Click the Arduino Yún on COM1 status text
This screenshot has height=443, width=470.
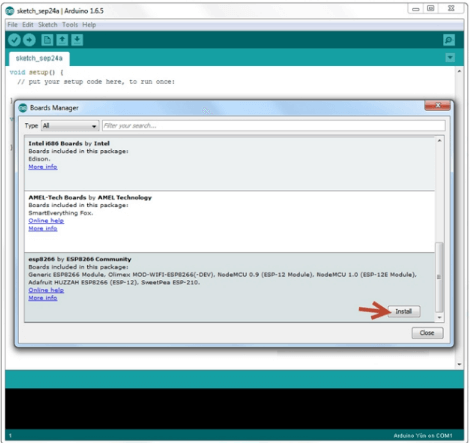coord(423,436)
